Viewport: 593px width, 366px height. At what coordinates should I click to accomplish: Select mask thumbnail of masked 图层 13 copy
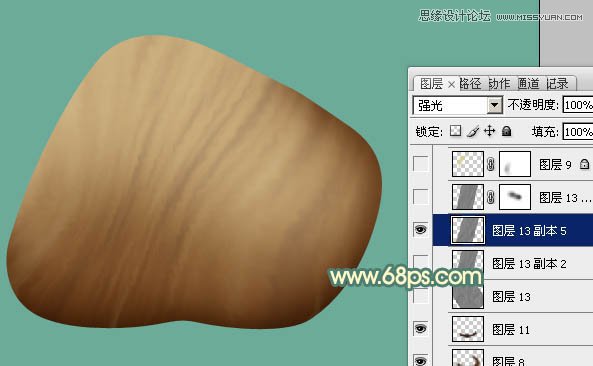tap(515, 197)
